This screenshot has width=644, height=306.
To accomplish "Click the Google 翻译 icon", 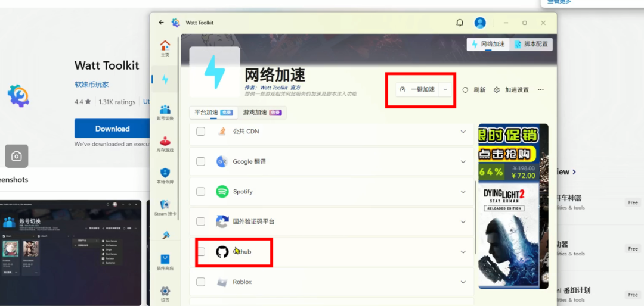I will coord(222,161).
